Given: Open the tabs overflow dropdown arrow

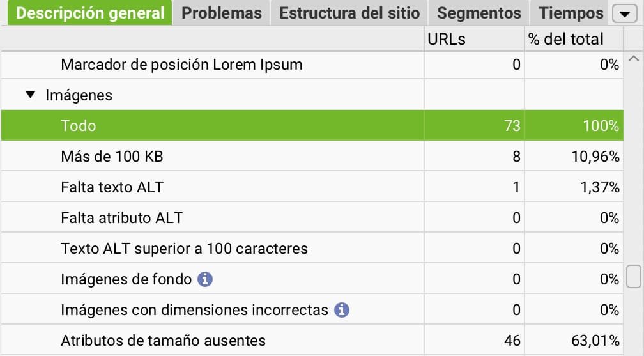Looking at the screenshot, I should coord(621,13).
